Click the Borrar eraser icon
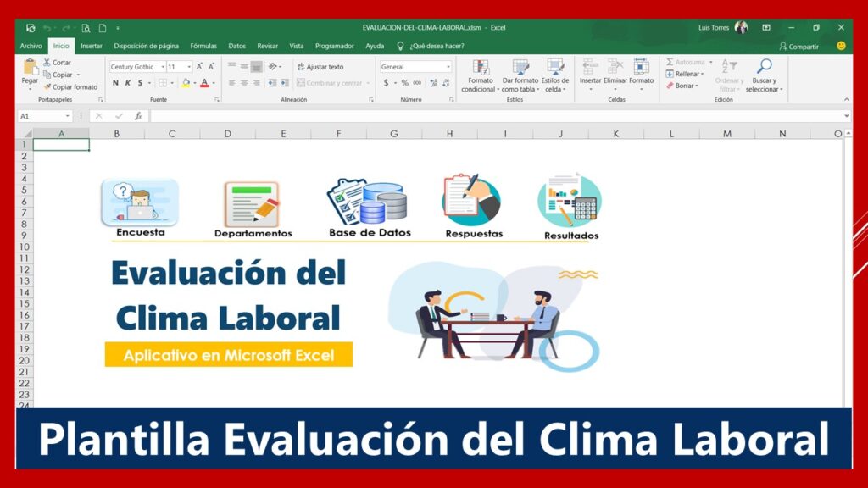The width and height of the screenshot is (868, 488). point(669,85)
